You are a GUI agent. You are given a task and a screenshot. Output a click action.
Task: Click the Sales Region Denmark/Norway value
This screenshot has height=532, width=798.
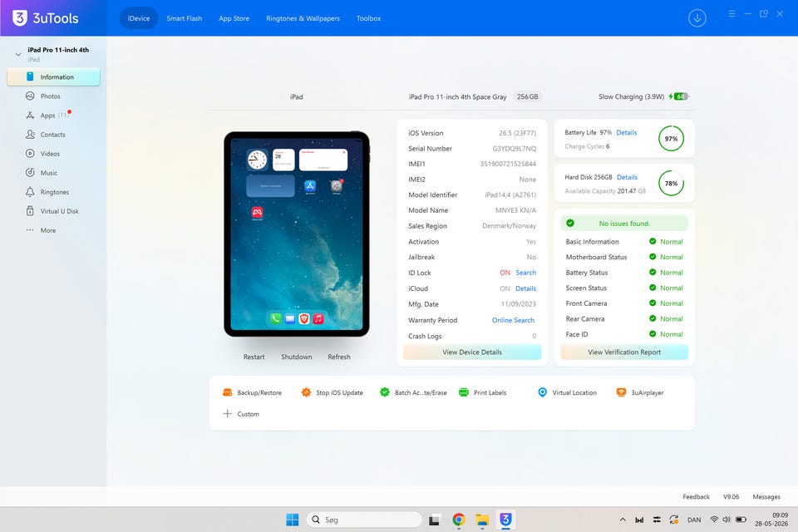[509, 226]
